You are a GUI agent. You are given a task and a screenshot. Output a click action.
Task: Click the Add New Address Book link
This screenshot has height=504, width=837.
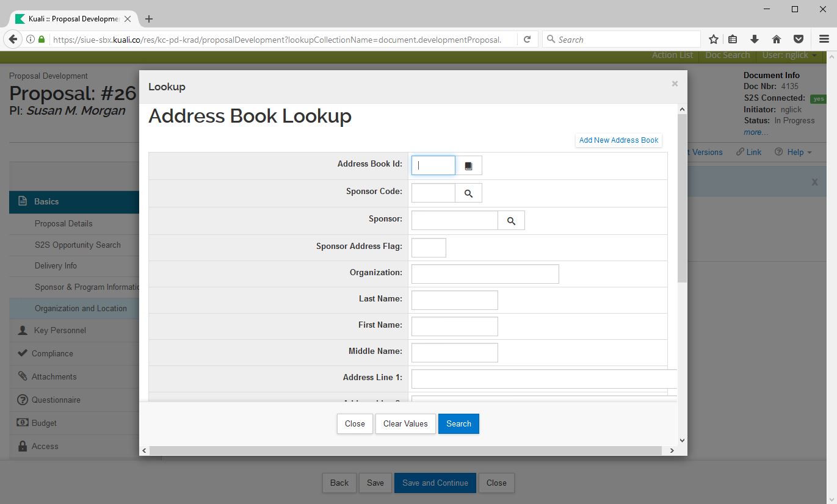tap(618, 140)
